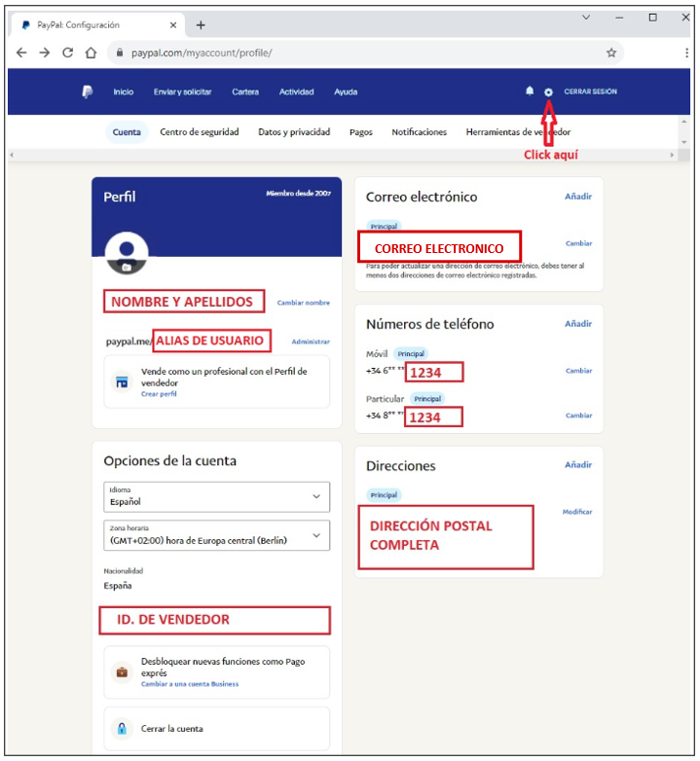This screenshot has height=761, width=700.
Task: Switch to Datos y privacidad tab
Action: (x=294, y=132)
